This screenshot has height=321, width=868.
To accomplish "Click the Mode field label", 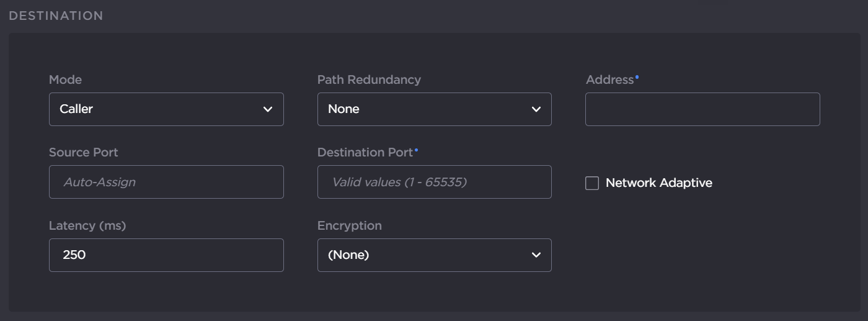I will [65, 80].
